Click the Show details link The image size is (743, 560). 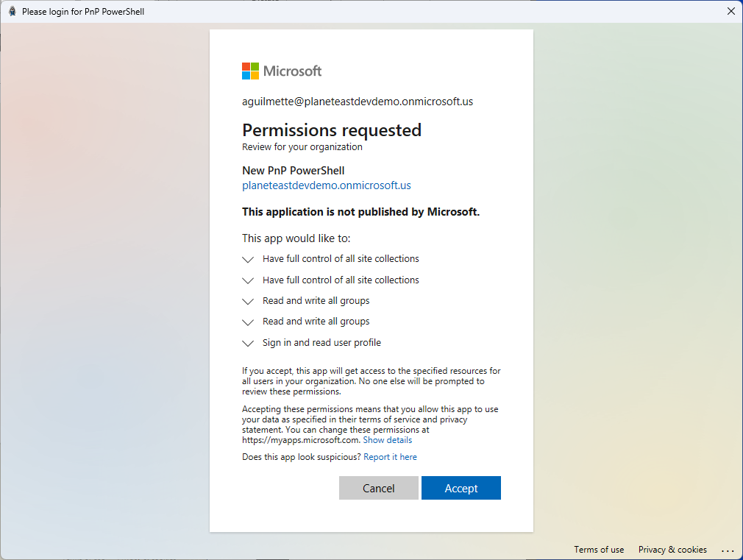click(x=387, y=439)
